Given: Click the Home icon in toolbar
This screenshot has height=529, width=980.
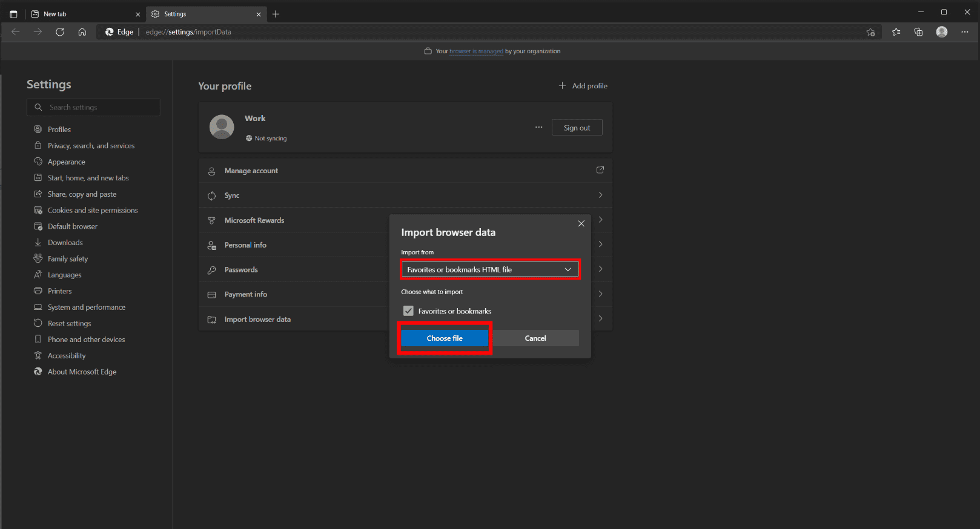Looking at the screenshot, I should coord(82,32).
